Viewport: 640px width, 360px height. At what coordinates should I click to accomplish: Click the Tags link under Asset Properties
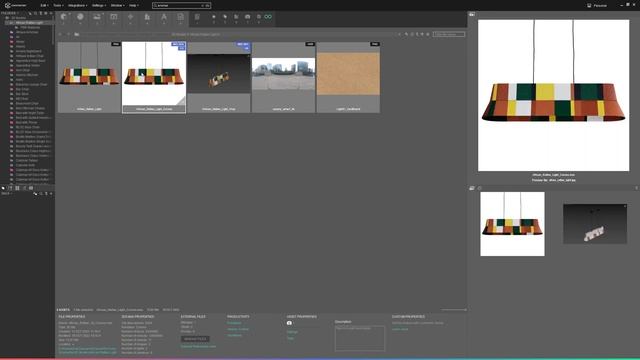pos(290,338)
